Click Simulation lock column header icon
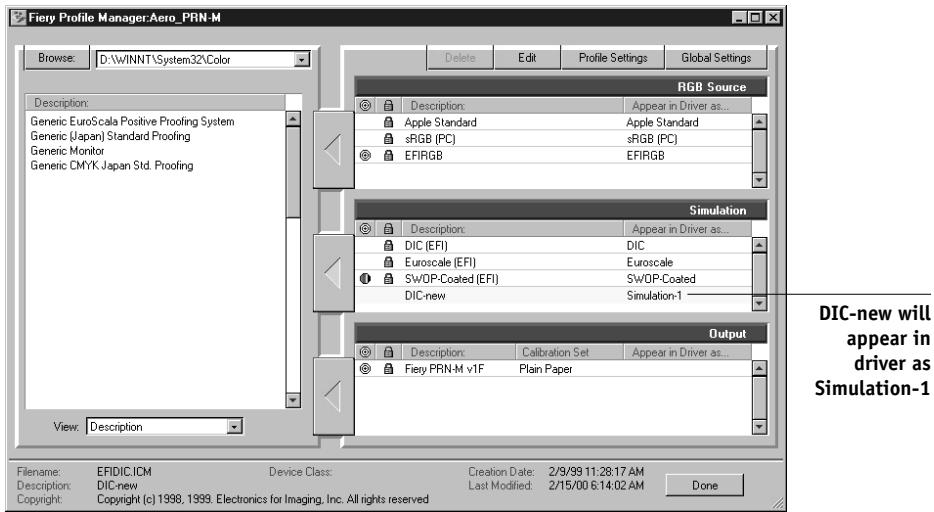The width and height of the screenshot is (934, 512). (x=388, y=229)
